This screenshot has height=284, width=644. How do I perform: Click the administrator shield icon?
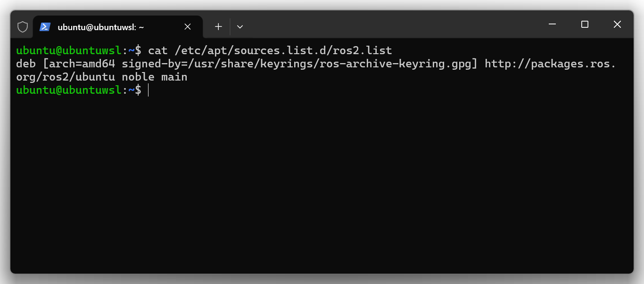point(23,27)
